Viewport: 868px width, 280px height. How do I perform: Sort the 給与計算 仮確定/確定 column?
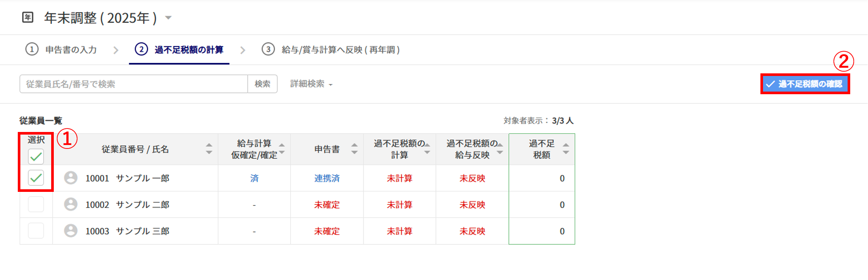[282, 149]
